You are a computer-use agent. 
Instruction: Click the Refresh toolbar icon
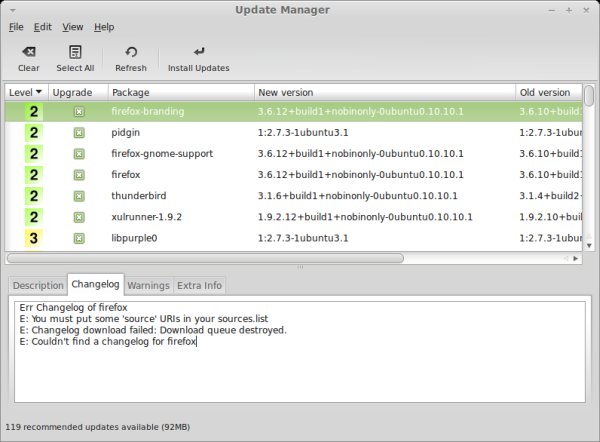point(131,52)
